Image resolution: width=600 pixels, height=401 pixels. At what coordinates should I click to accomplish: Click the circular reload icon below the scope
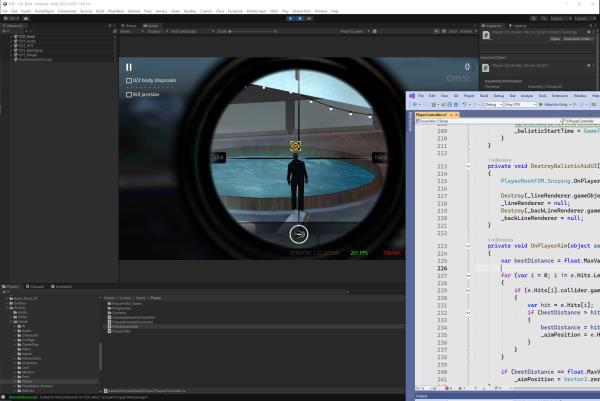(x=298, y=234)
